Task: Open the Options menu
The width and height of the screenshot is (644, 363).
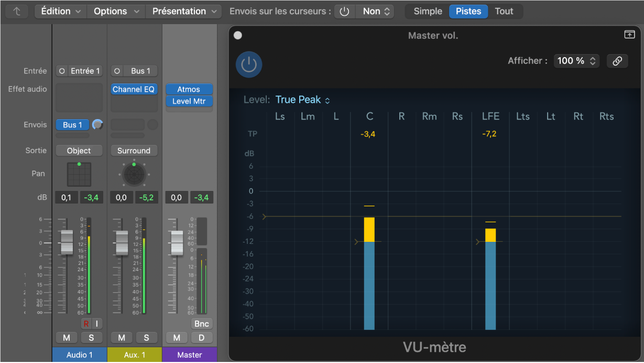Action: click(116, 11)
